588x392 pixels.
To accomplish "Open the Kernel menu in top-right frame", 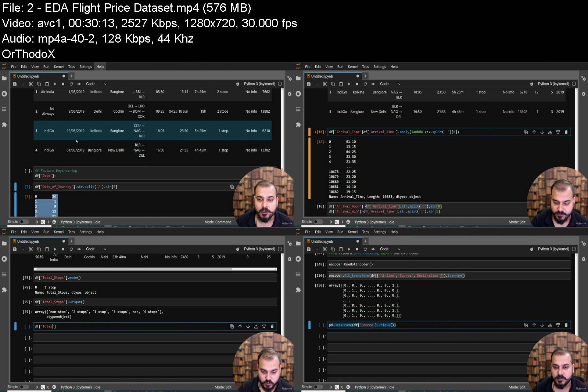I will click(353, 67).
